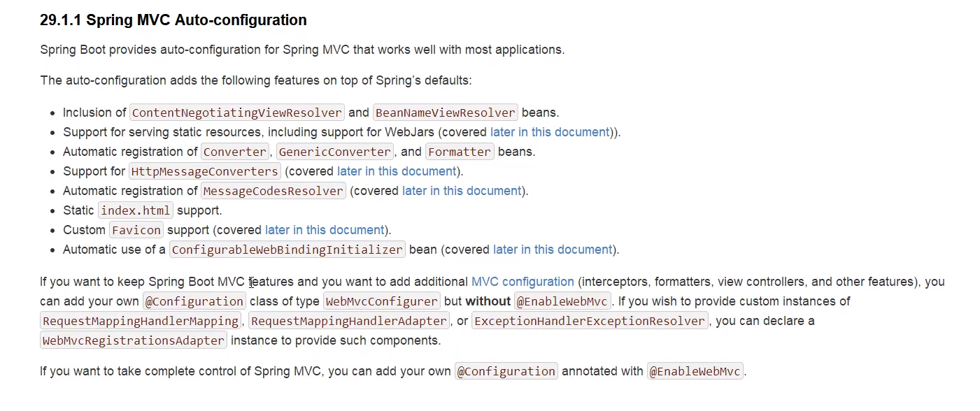The width and height of the screenshot is (980, 411).
Task: Click the "29.1.1 Spring MVC Auto-configuration" heading
Action: [173, 20]
